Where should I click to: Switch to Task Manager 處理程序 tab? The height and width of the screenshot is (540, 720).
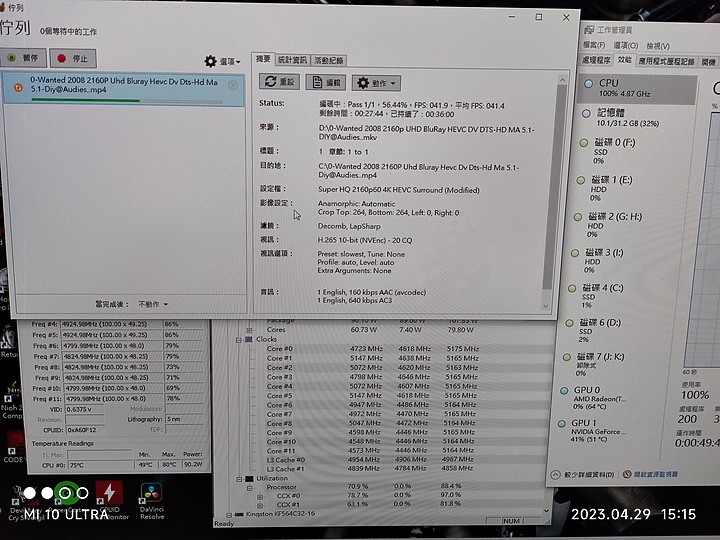click(x=596, y=60)
